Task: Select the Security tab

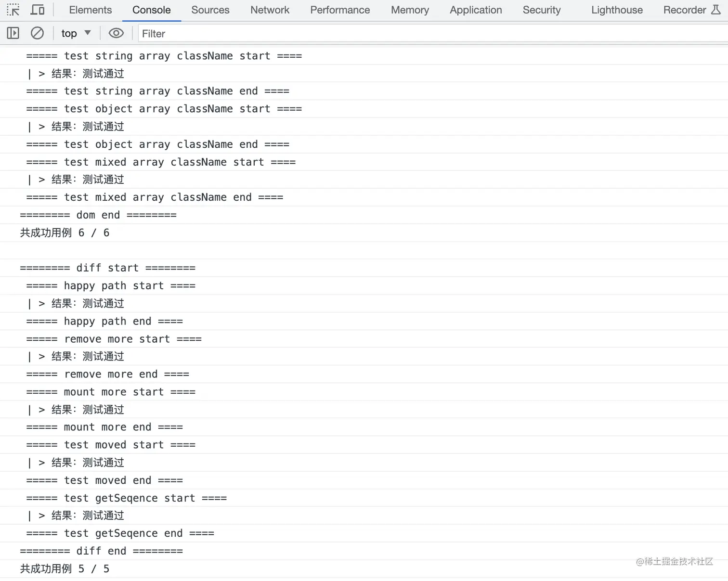Action: (542, 10)
